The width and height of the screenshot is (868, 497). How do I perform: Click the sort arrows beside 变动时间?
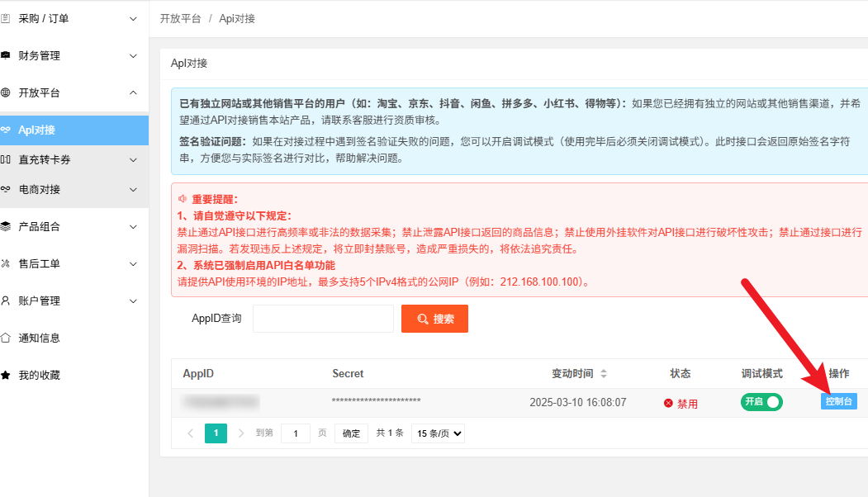[x=604, y=374]
